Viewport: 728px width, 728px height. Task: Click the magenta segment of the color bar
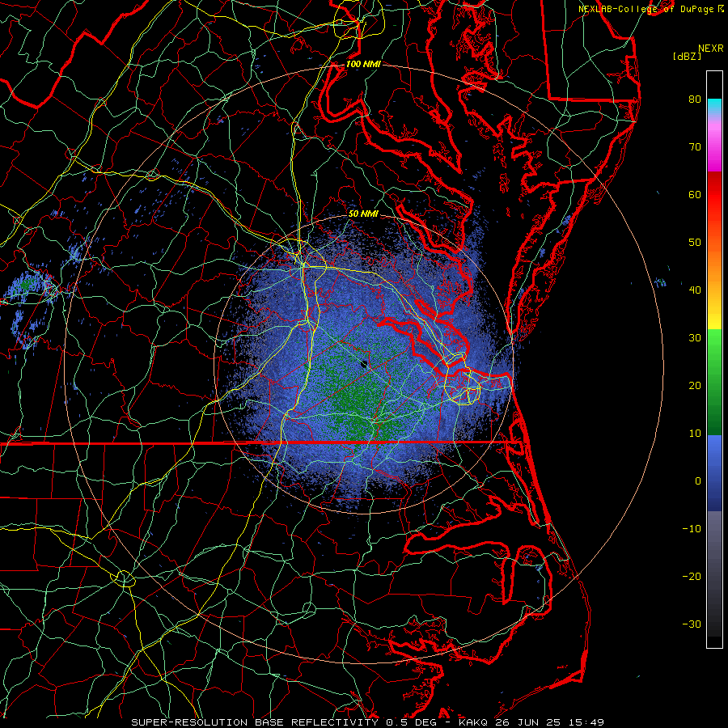coord(714,149)
